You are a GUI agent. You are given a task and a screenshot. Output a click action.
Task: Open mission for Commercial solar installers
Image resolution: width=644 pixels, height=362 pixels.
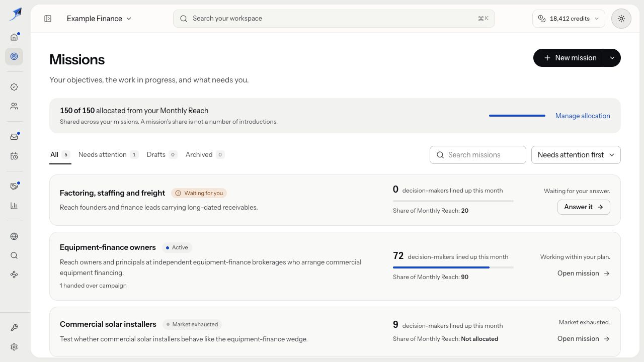coord(584,339)
